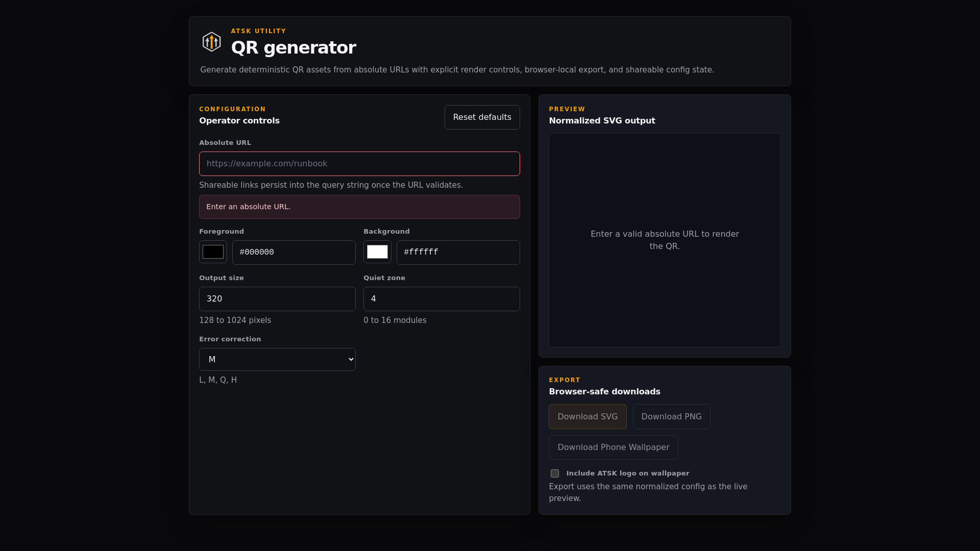This screenshot has height=551, width=980.
Task: Open the foreground color swatch picker
Action: point(213,252)
